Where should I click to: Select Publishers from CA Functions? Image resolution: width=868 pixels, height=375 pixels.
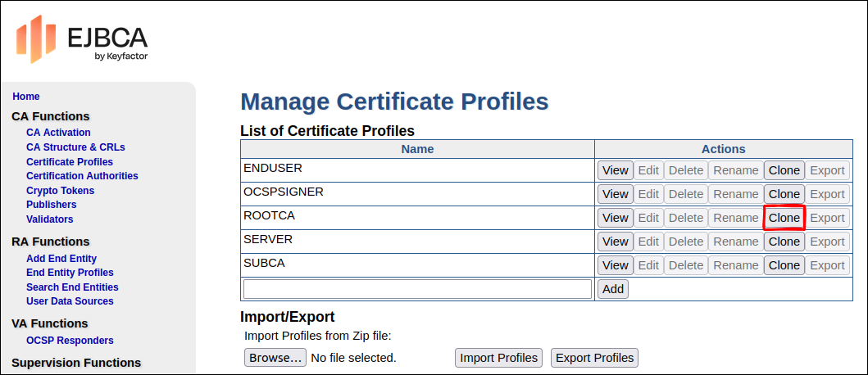coord(51,205)
